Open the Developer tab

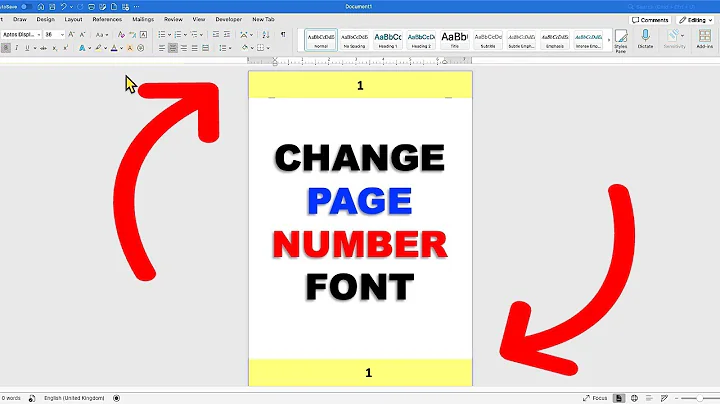click(x=229, y=19)
